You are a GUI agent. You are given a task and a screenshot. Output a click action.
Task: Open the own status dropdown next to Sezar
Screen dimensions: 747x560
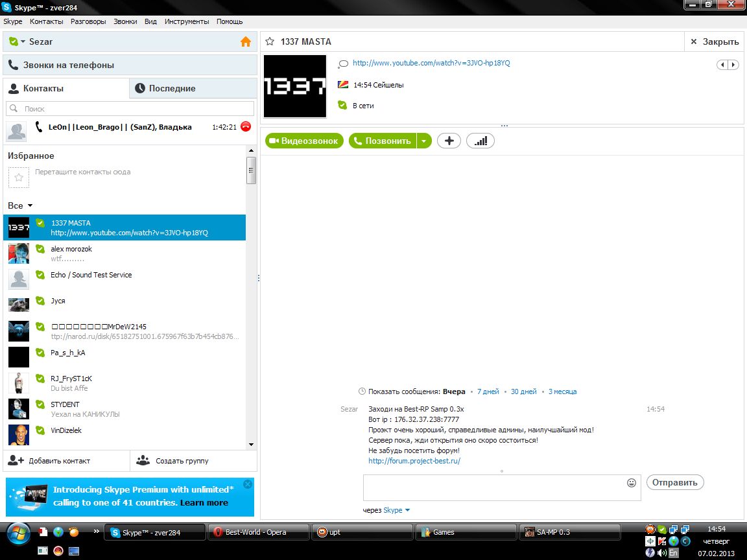click(23, 42)
